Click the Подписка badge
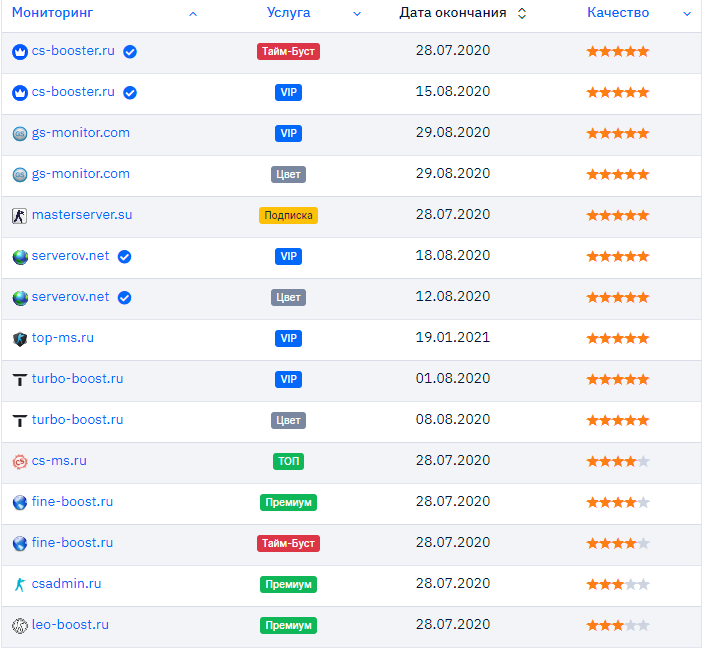Image resolution: width=702 pixels, height=648 pixels. coord(288,215)
